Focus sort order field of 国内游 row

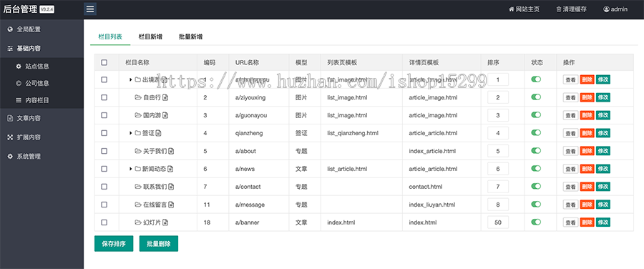[x=498, y=115]
